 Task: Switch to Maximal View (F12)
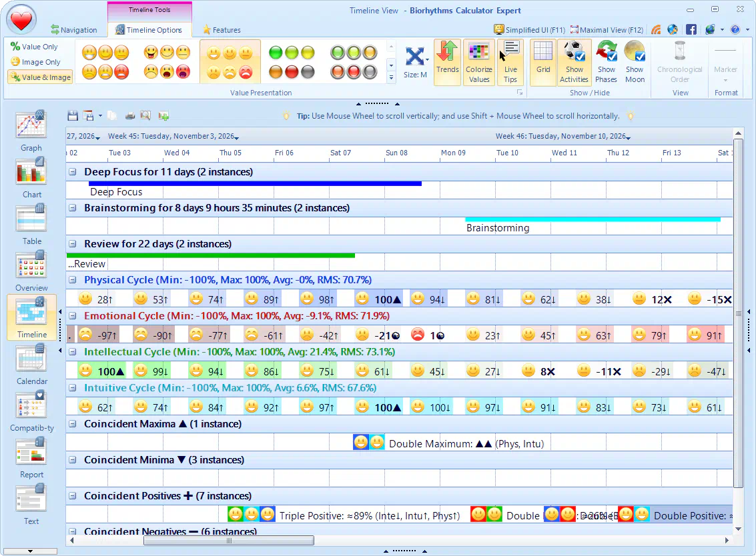pos(607,29)
